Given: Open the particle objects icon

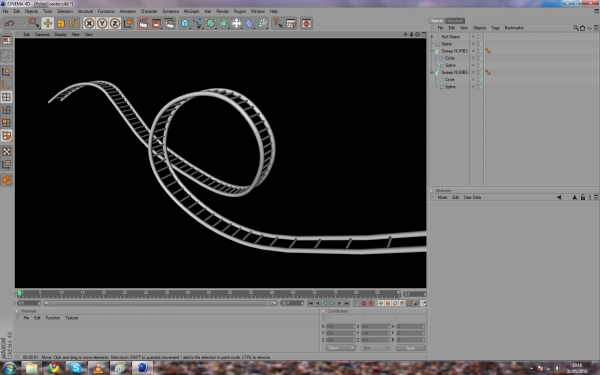Looking at the screenshot, I should coord(262,23).
